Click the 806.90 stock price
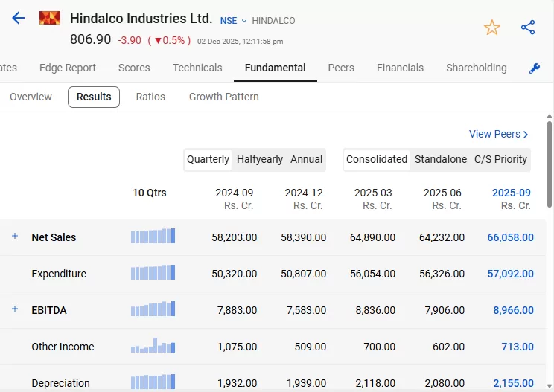 coord(90,39)
